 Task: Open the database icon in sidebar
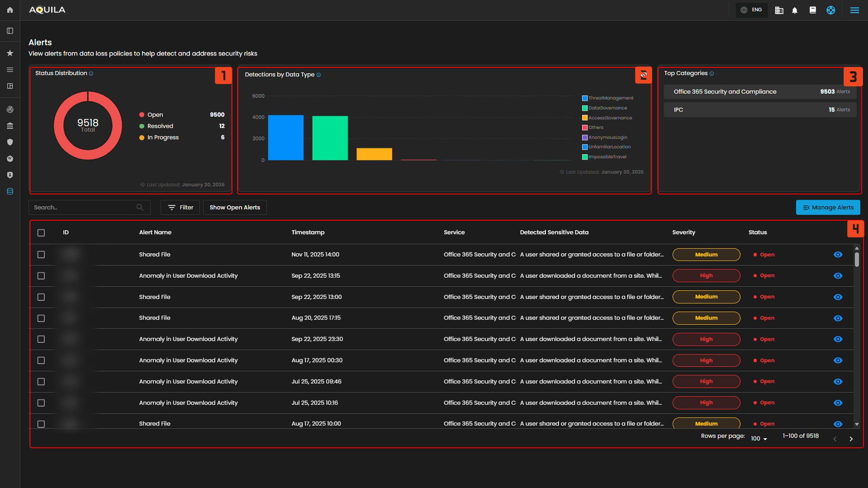[x=10, y=191]
